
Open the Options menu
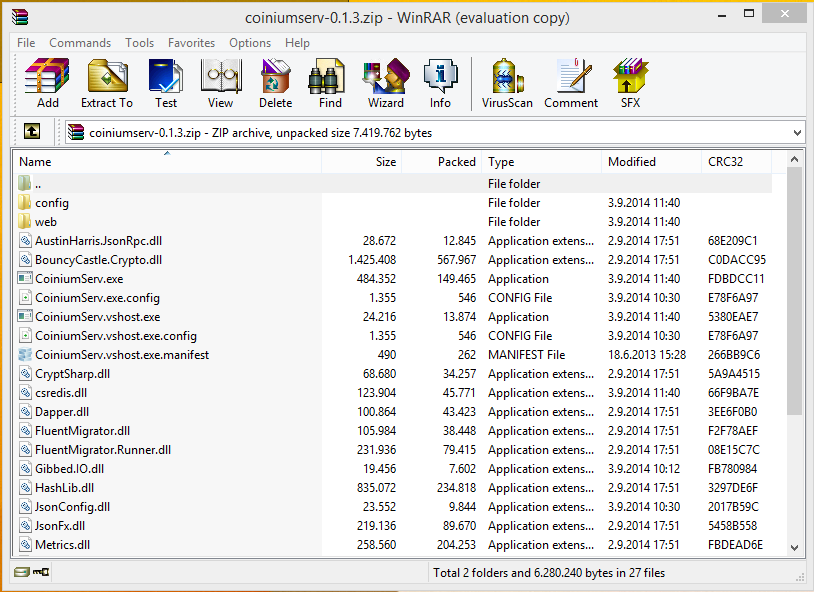tap(250, 43)
